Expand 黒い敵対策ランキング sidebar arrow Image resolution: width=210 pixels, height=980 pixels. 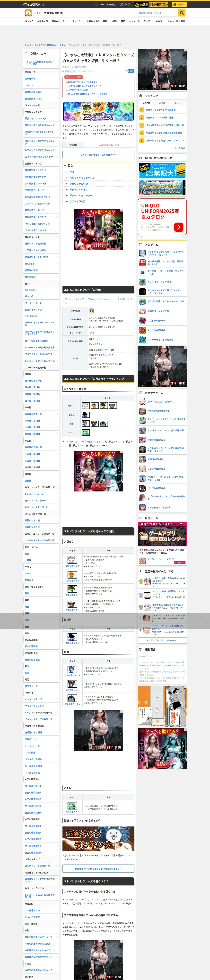(57, 177)
